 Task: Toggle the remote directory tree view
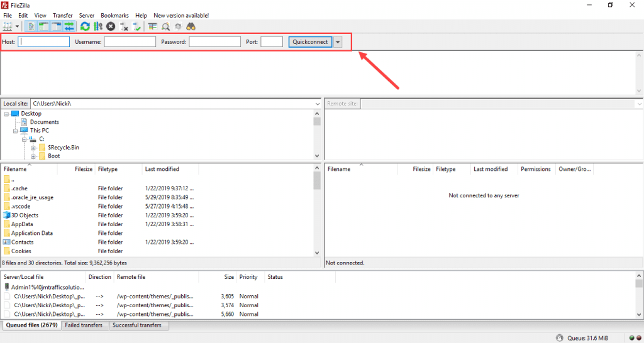[56, 26]
